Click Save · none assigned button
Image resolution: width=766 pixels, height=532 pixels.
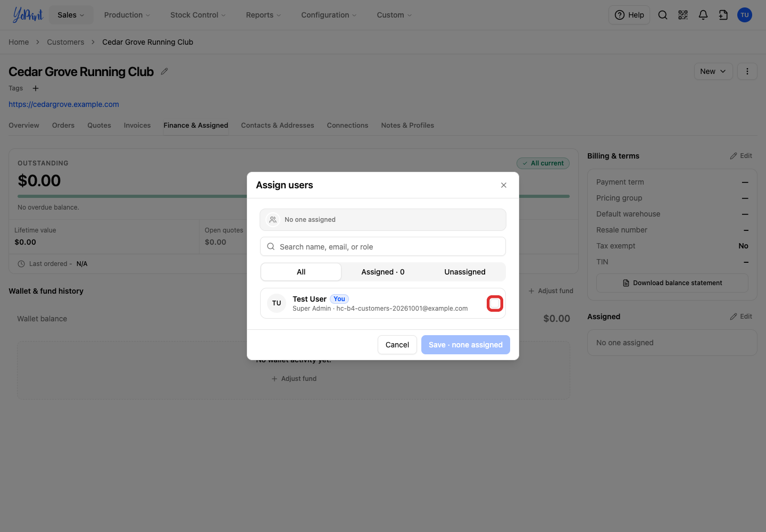465,345
